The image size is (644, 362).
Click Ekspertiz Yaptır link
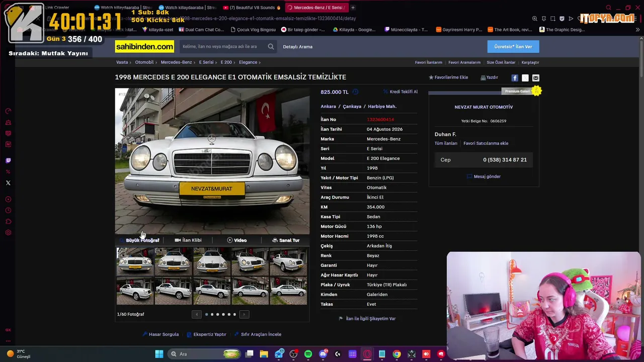click(x=207, y=334)
